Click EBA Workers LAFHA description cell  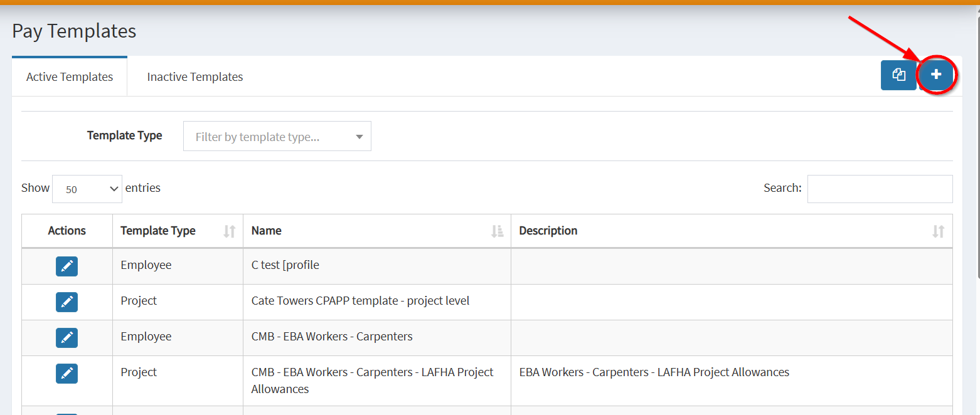pos(654,372)
